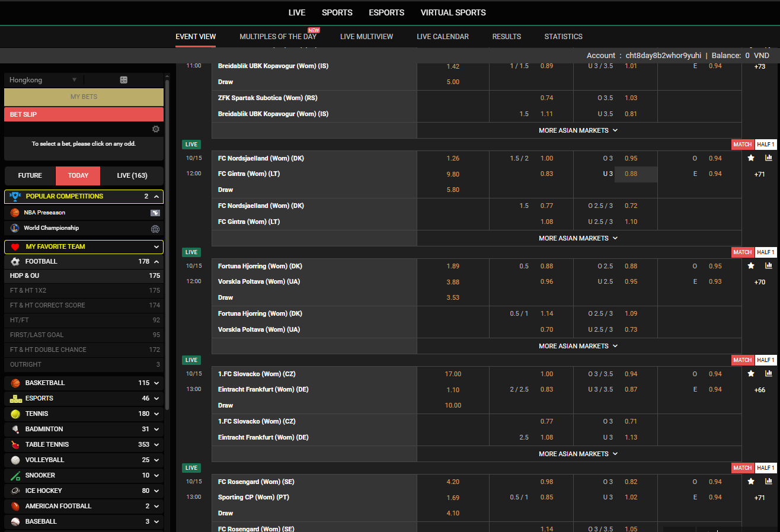Screen dimensions: 780x532
Task: Click the left sidebar vertical scrollbar
Action: (167, 237)
